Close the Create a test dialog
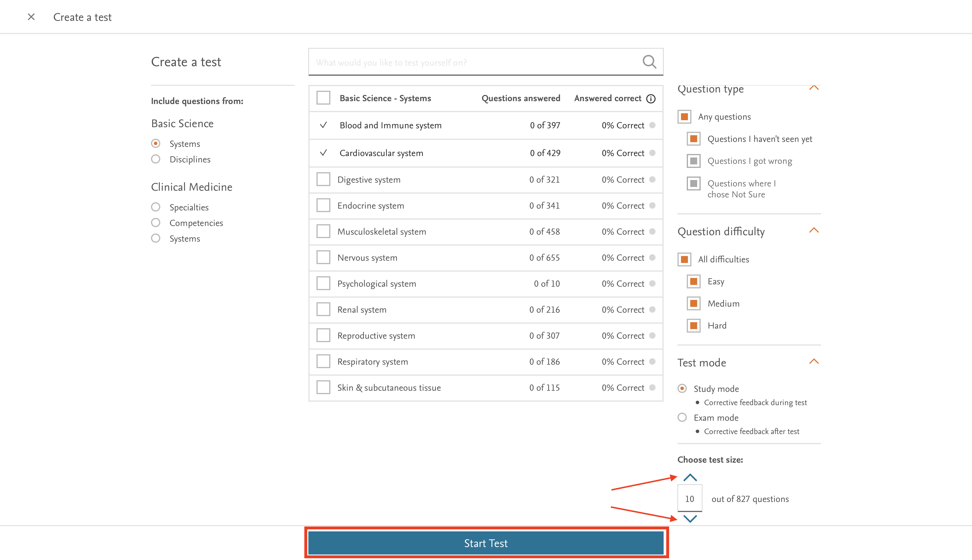 (31, 17)
